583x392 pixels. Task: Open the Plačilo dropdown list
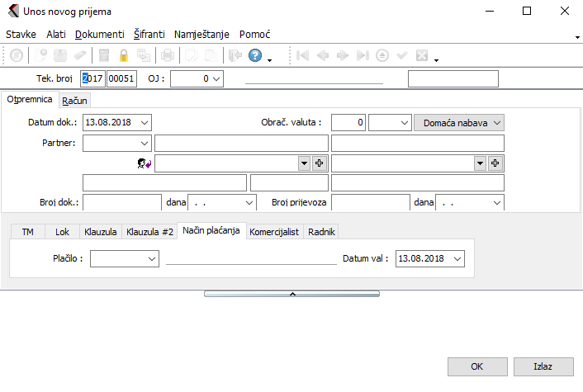tap(151, 259)
